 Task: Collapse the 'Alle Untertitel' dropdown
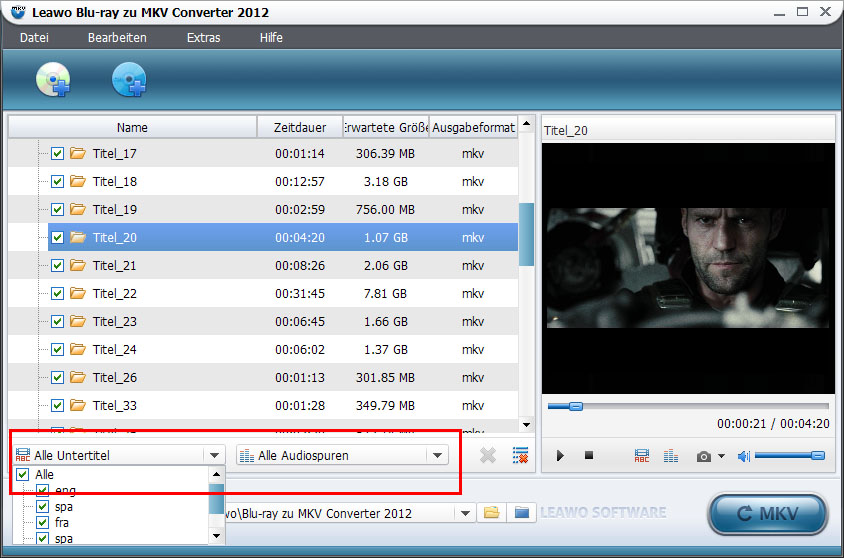point(213,455)
